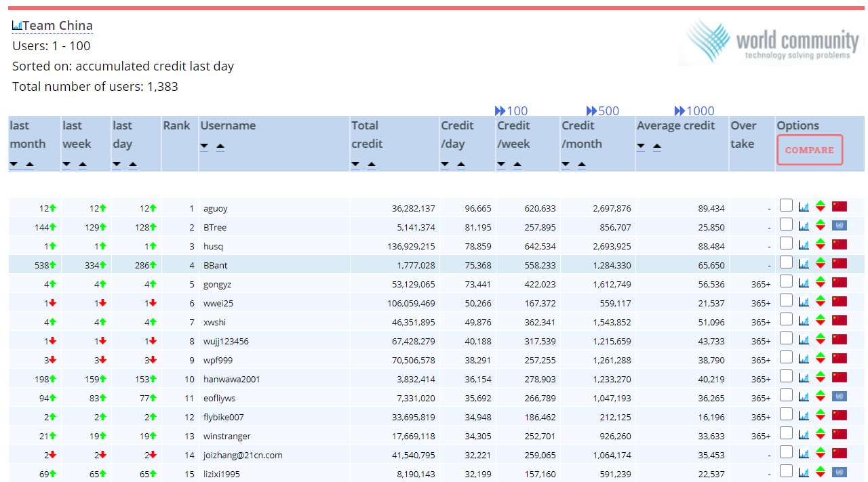Click UN flag icon for BTree

(840, 225)
